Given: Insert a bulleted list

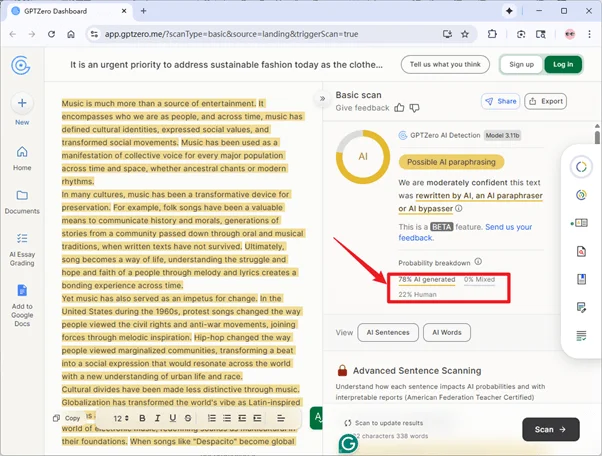Looking at the screenshot, I should (227, 418).
